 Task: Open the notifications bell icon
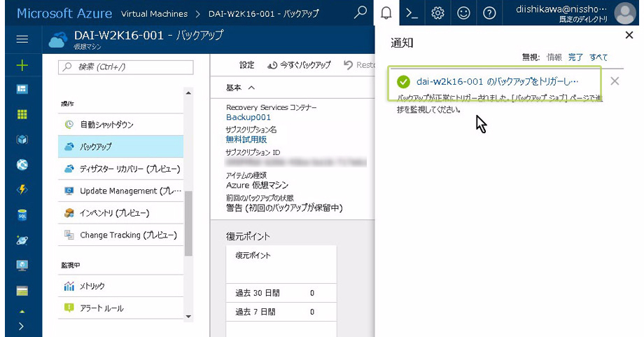click(x=386, y=13)
